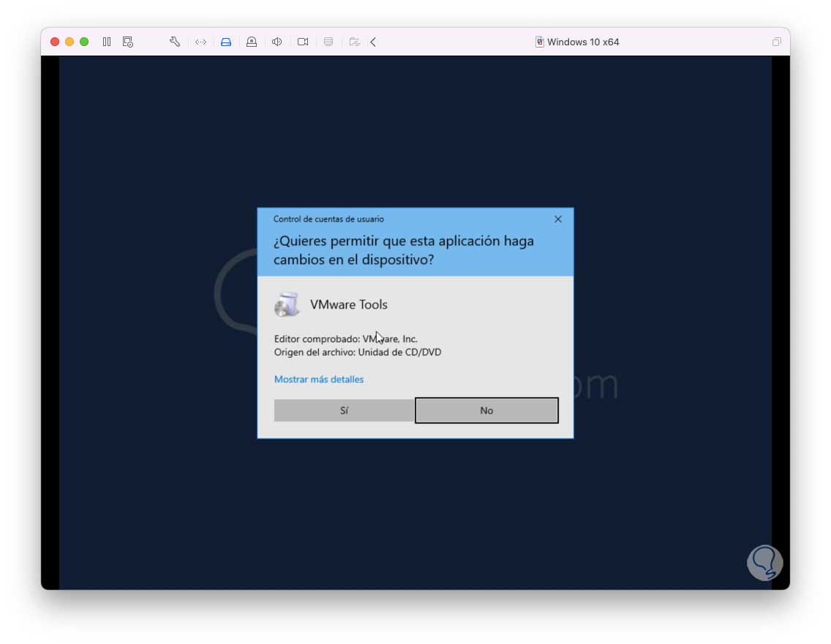Click the 'VMware Tools' application name
This screenshot has width=831, height=644.
(x=349, y=305)
